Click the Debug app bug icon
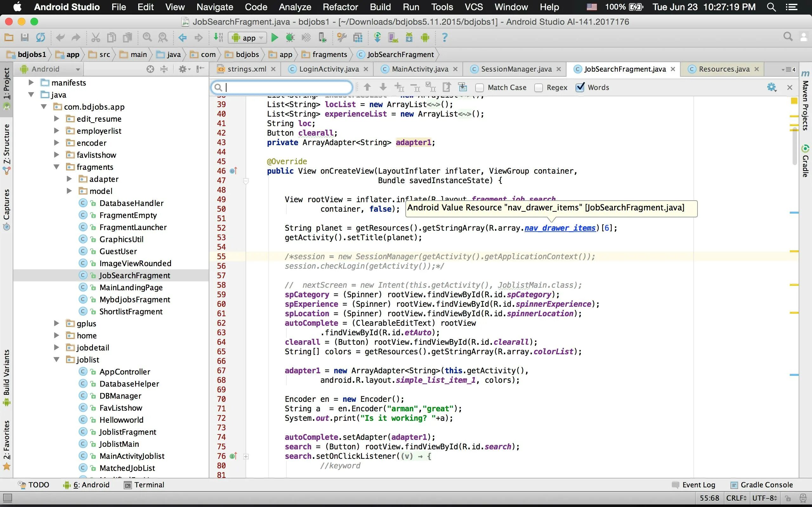The width and height of the screenshot is (812, 507). click(290, 38)
